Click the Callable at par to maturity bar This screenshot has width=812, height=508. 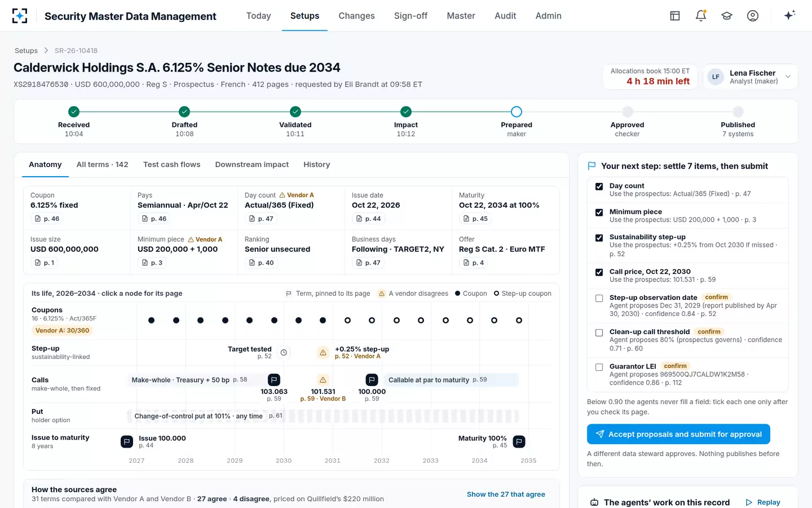tap(451, 380)
